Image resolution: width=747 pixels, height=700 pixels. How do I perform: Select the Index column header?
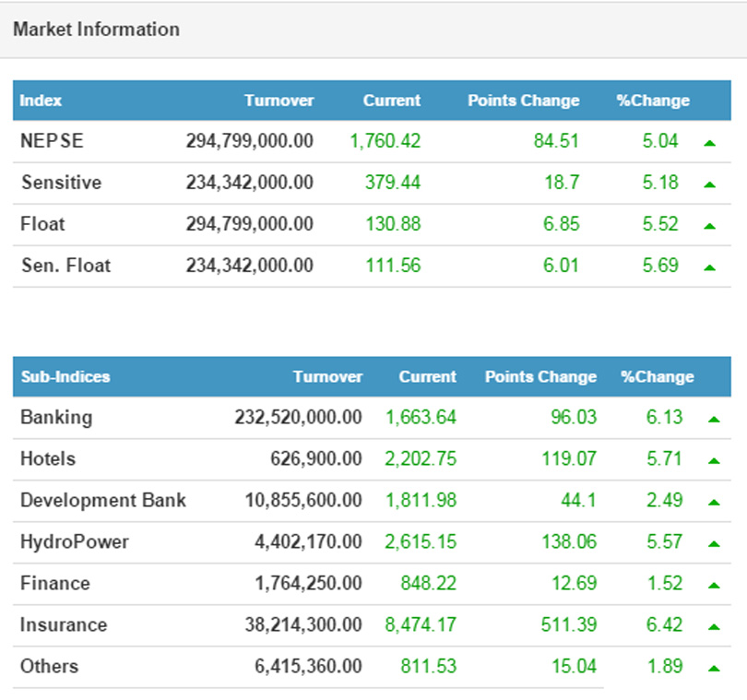(41, 101)
